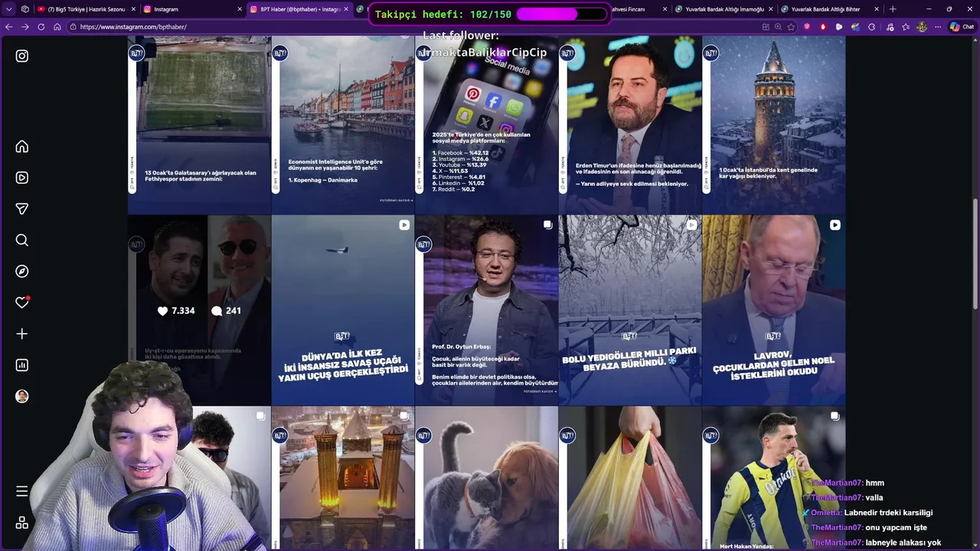Close the Yuvarlak Bardak Altlığı Bihter tab
The height and width of the screenshot is (551, 980).
[x=877, y=9]
